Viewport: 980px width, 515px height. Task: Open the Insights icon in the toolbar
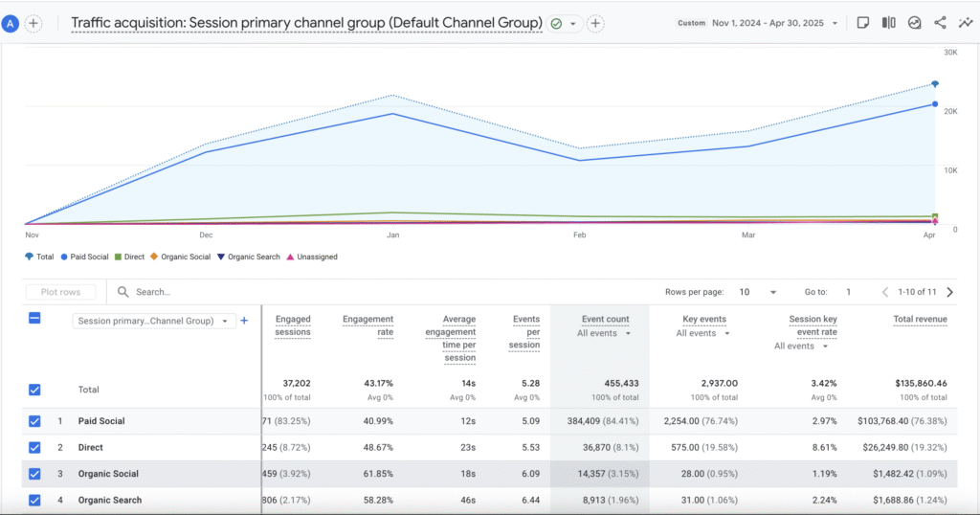pos(914,23)
